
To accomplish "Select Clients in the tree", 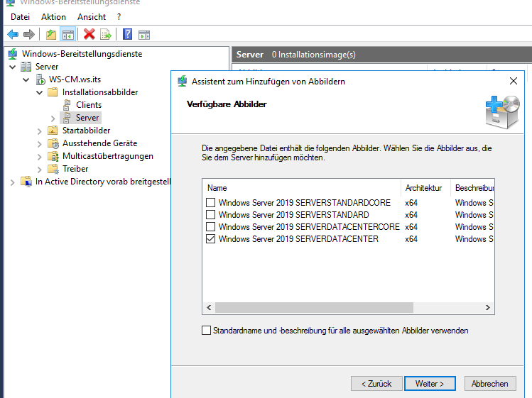I will pos(89,105).
